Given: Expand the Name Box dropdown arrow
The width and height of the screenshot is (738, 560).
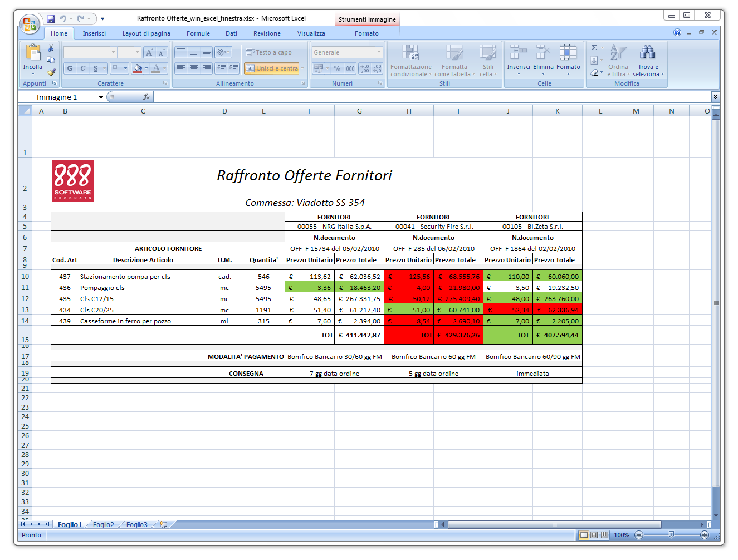Looking at the screenshot, I should pyautogui.click(x=101, y=97).
